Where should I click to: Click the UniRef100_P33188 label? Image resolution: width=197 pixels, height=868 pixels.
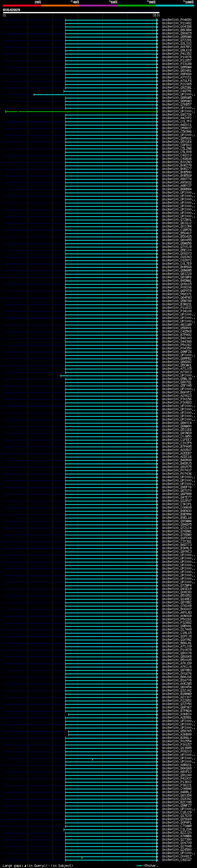(x=176, y=64)
